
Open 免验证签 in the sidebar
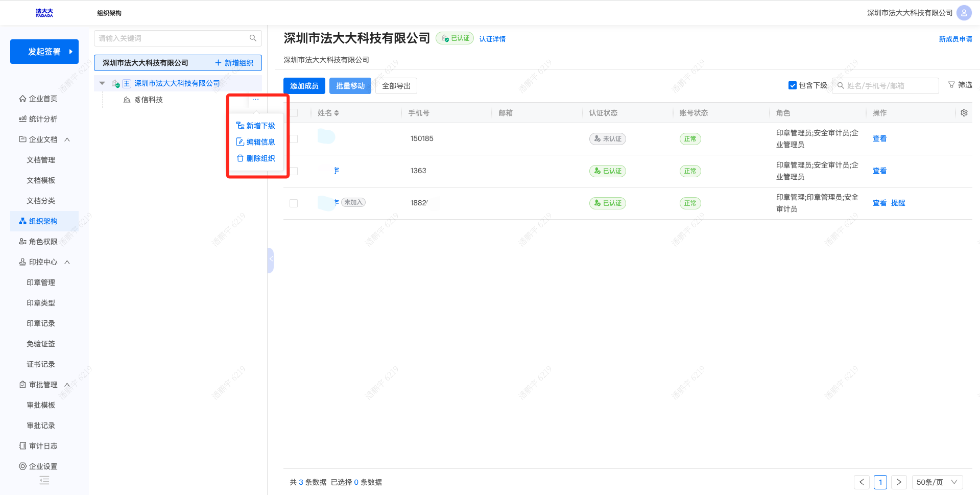41,344
